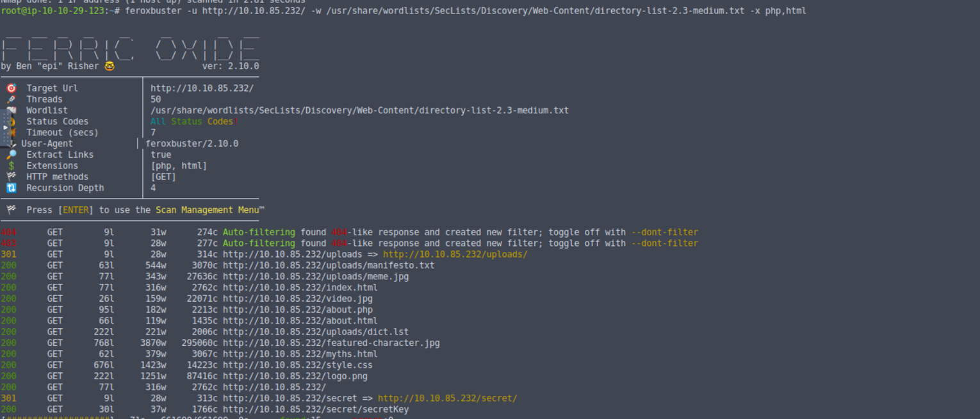Image resolution: width=980 pixels, height=419 pixels.
Task: Click the magnifying glass emoji beside Extract Links
Action: tap(11, 154)
